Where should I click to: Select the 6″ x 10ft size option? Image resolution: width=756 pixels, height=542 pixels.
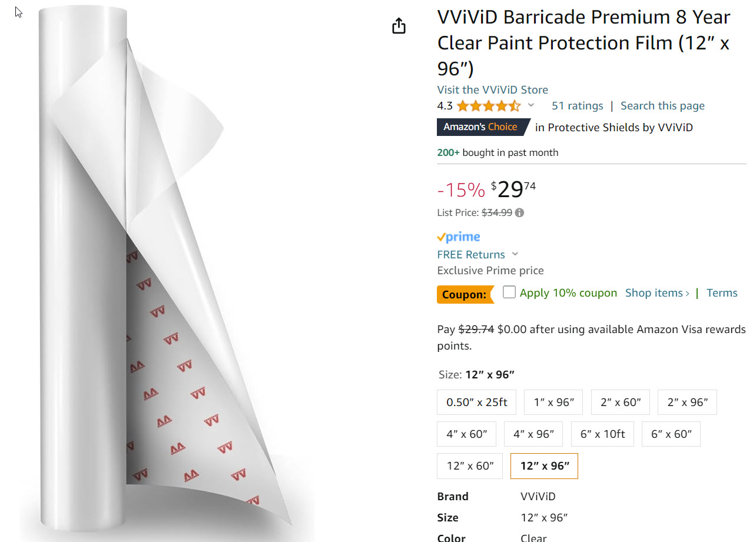click(x=602, y=434)
